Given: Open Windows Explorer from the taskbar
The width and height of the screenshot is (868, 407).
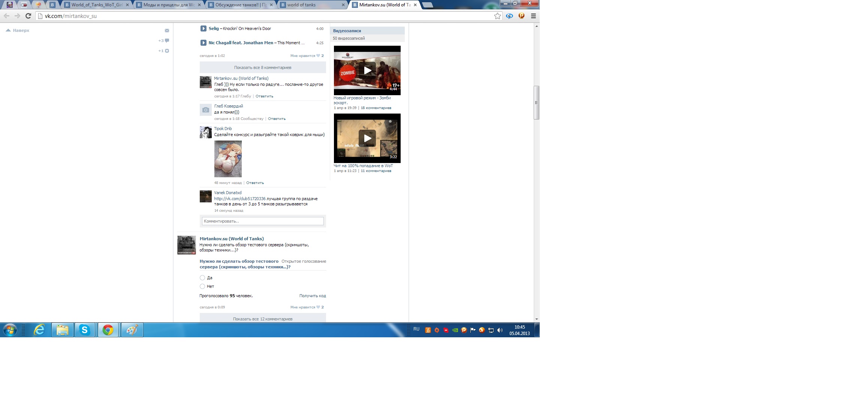Looking at the screenshot, I should click(x=62, y=330).
